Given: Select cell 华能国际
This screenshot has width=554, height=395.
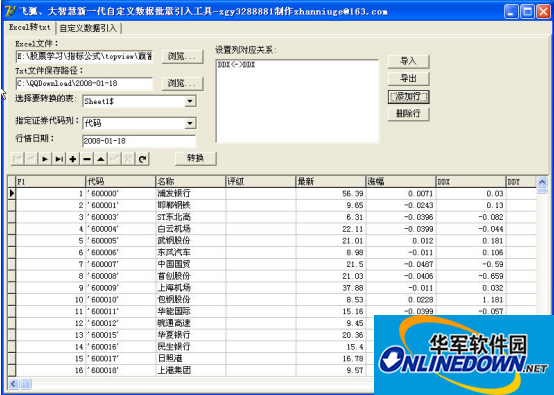Looking at the screenshot, I should [190, 311].
